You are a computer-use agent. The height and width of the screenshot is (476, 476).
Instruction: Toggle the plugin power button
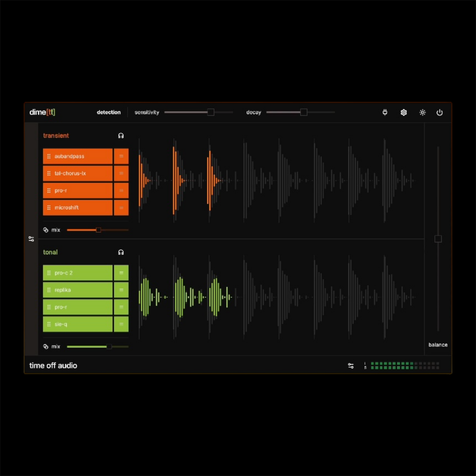click(440, 112)
